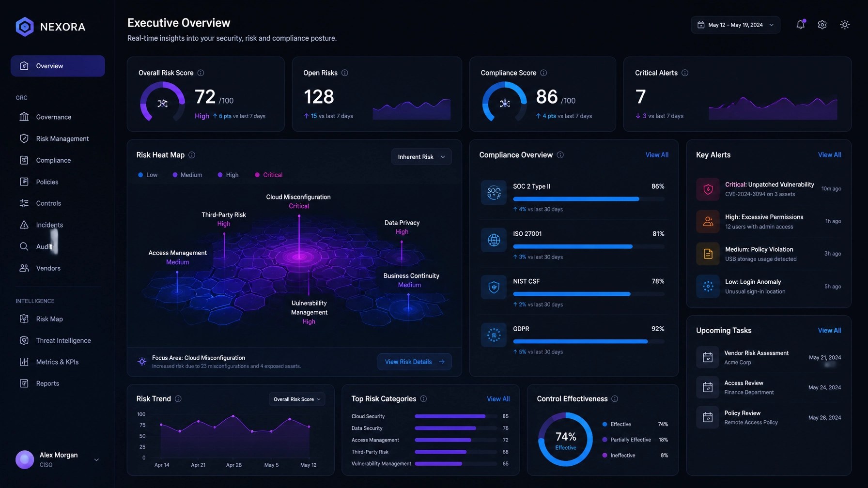
Task: Click the Risk Map sidebar icon
Action: click(x=24, y=319)
